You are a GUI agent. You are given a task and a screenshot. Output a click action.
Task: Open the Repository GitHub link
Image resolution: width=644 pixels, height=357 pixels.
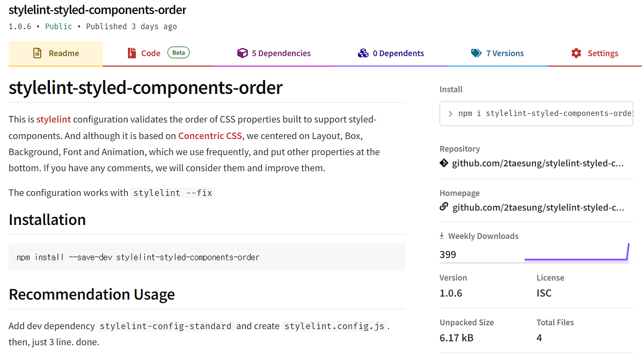(x=538, y=163)
